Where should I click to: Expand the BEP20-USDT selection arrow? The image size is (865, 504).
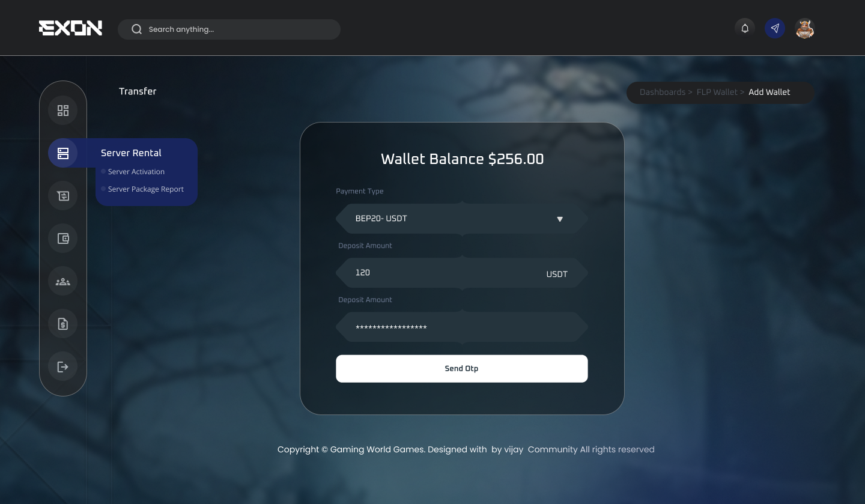point(560,219)
